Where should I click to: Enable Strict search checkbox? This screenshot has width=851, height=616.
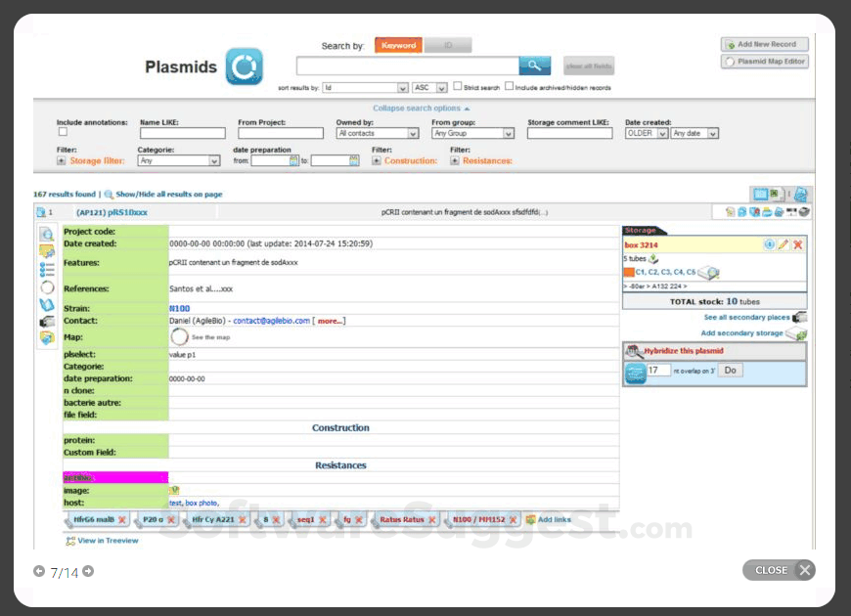point(458,85)
